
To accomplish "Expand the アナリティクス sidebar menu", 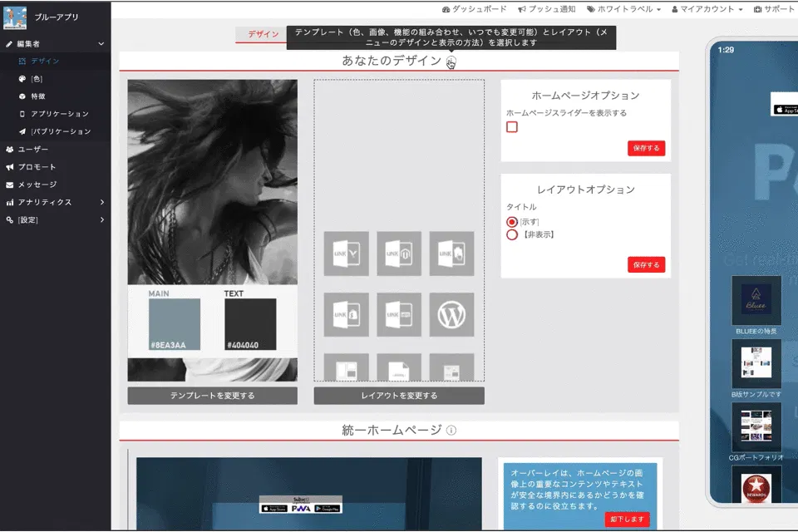I will click(45, 202).
